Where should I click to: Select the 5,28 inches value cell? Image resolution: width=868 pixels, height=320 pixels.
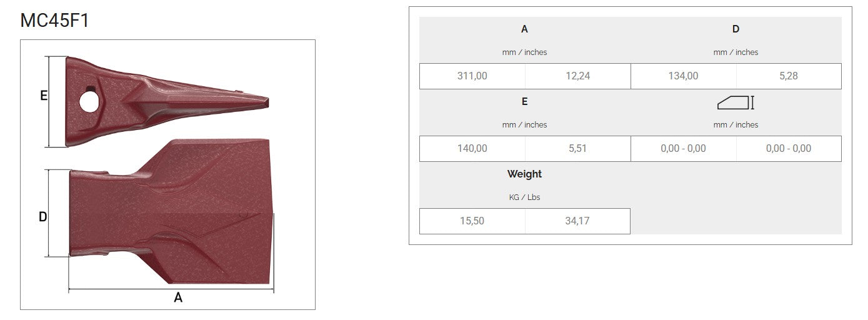[x=789, y=76]
